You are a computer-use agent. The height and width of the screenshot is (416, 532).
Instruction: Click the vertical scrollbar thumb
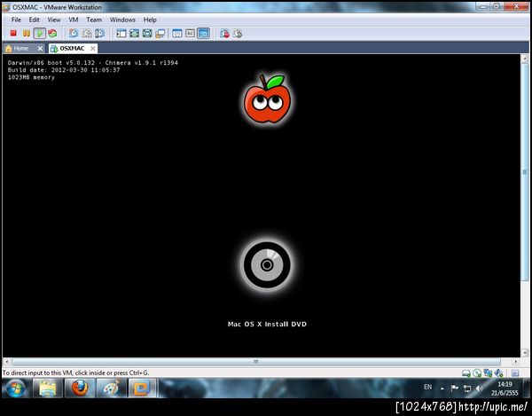tap(525, 172)
